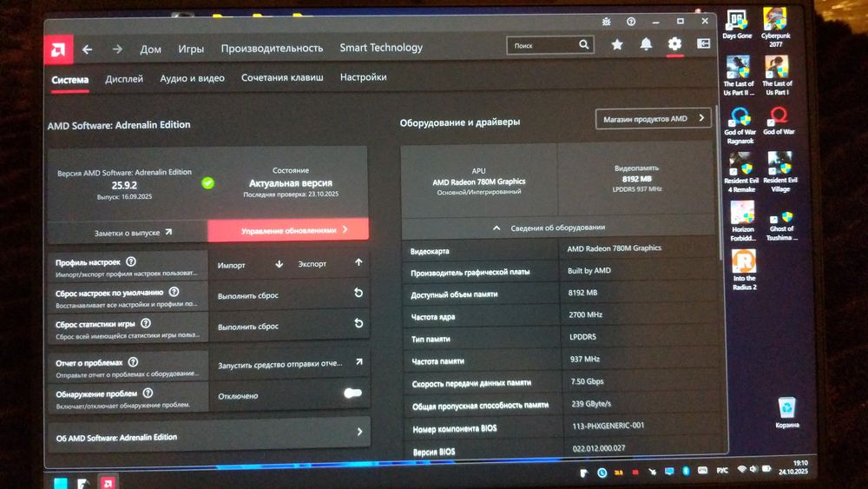The image size is (868, 489).
Task: Click the Импорт profile button
Action: click(251, 265)
